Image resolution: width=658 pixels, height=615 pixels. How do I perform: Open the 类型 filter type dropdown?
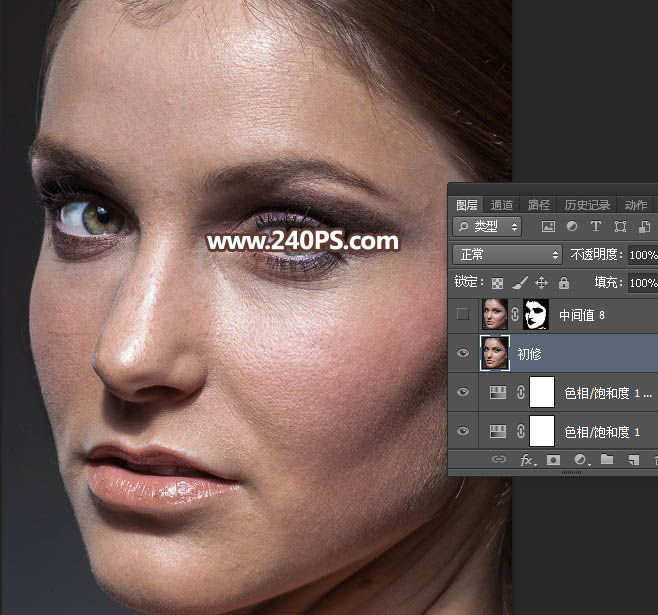487,227
